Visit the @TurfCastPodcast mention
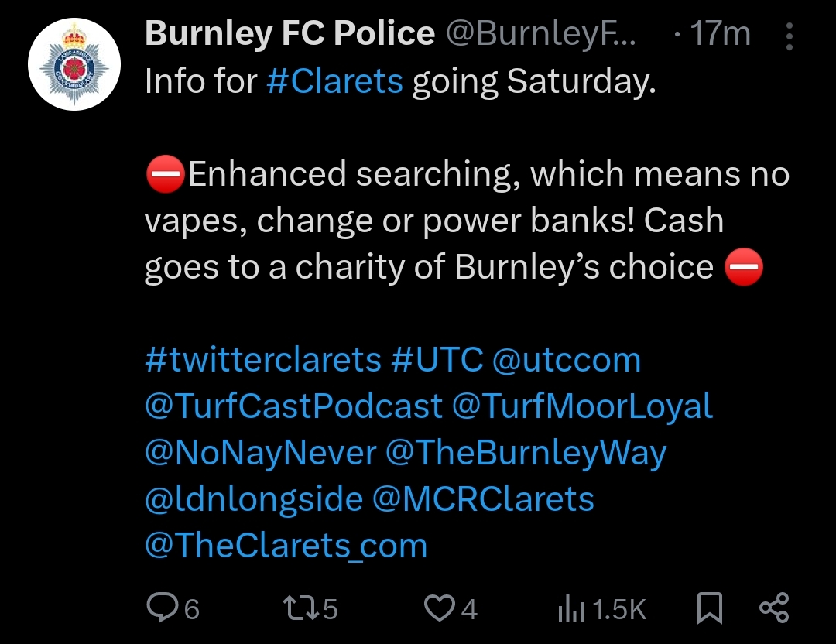Screen dimensions: 836x644 click(x=293, y=406)
